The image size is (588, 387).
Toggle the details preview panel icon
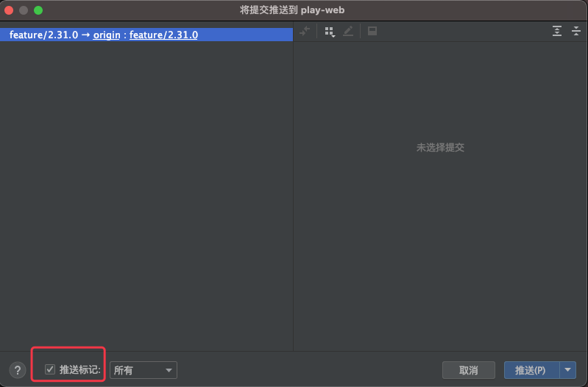coord(372,31)
